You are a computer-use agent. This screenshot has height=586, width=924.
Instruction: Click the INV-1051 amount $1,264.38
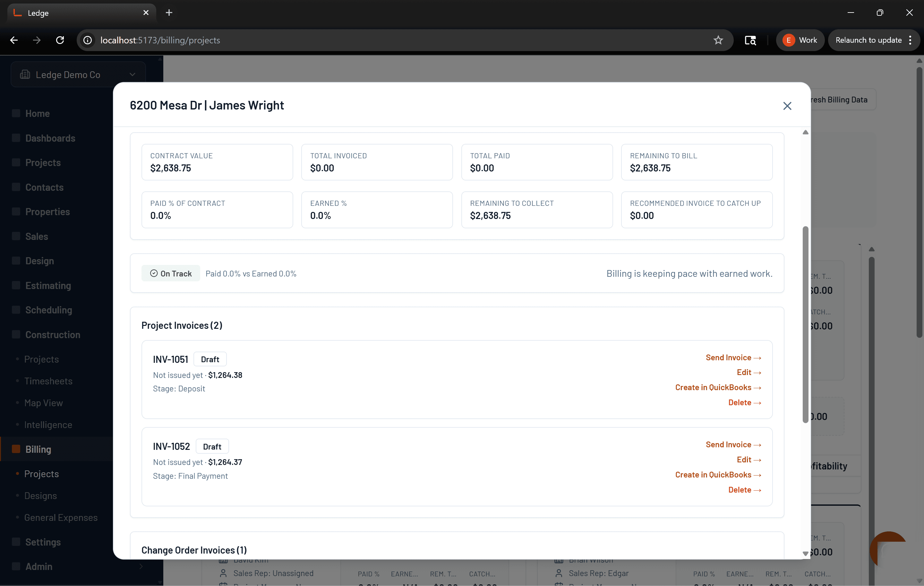pyautogui.click(x=225, y=375)
